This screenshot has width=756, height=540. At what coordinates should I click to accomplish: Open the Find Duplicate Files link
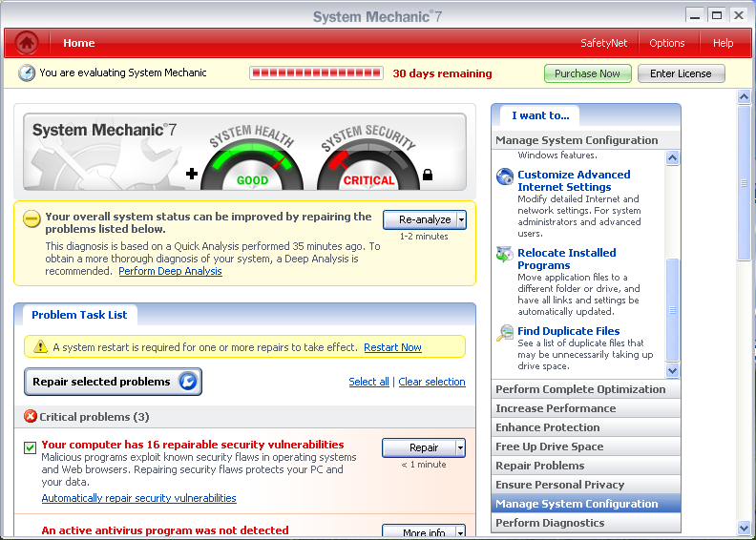click(569, 331)
